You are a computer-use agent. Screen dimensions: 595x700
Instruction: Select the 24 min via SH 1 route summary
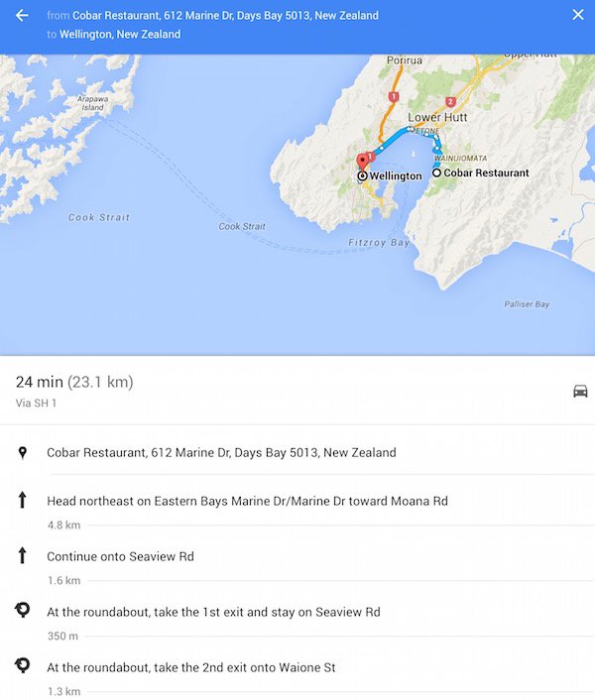click(x=297, y=391)
